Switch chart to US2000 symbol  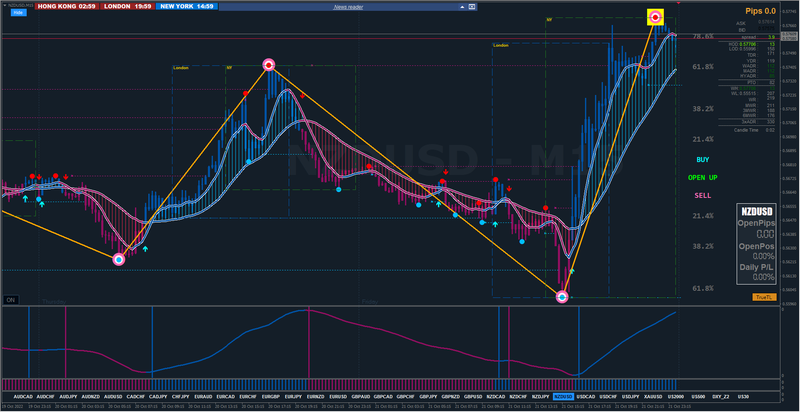coord(676,397)
